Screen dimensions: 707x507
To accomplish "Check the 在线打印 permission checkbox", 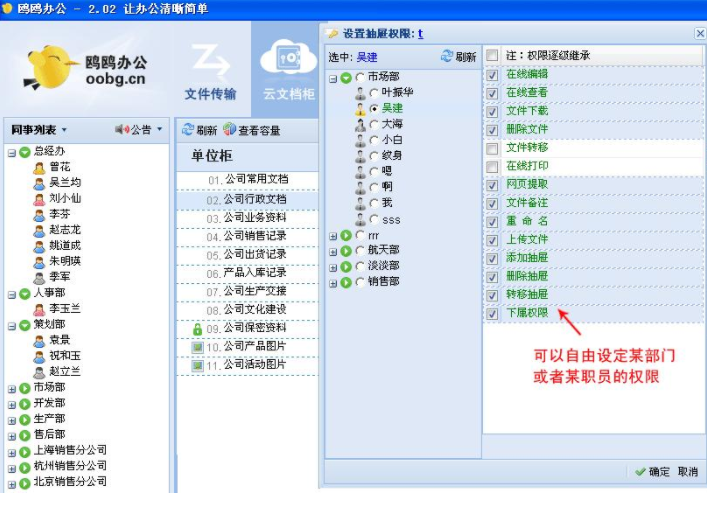I will pos(492,167).
